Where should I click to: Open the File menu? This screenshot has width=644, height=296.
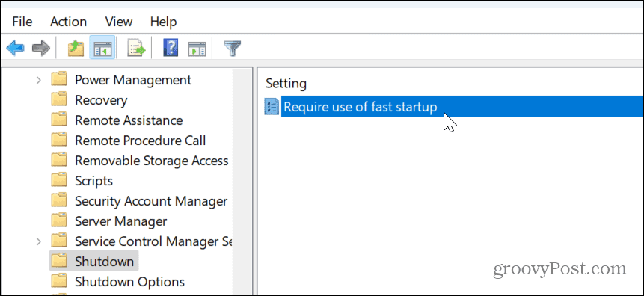(22, 22)
